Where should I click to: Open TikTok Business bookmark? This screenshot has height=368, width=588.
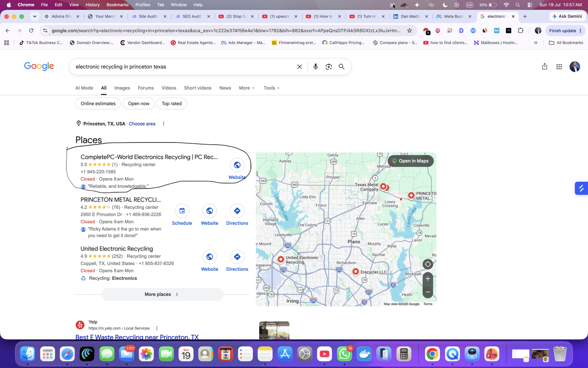(x=41, y=43)
